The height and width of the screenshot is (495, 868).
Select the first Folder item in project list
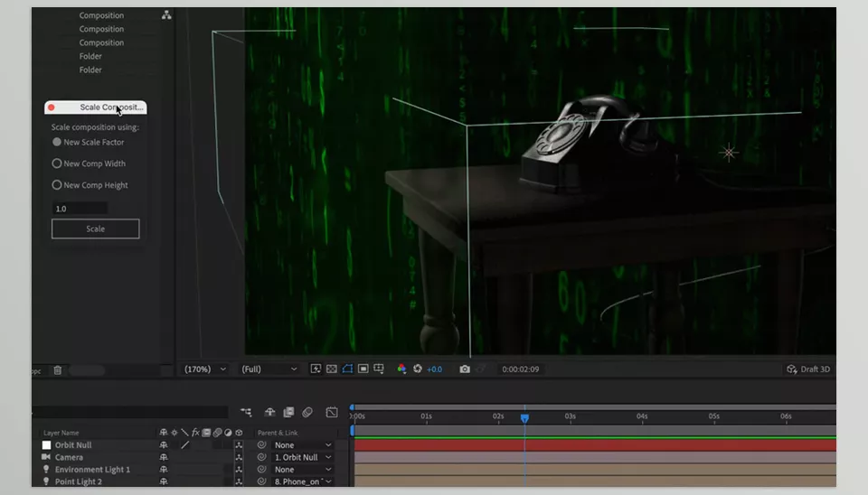click(x=90, y=56)
